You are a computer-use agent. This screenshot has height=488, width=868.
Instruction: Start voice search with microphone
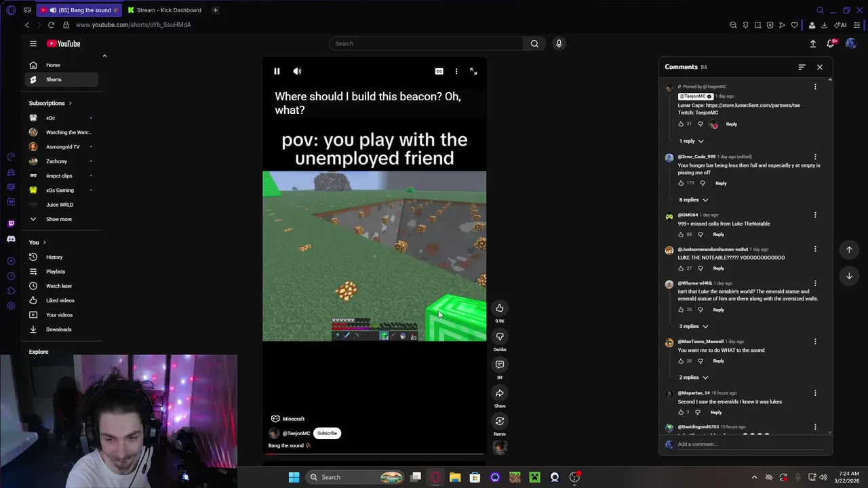pos(559,43)
